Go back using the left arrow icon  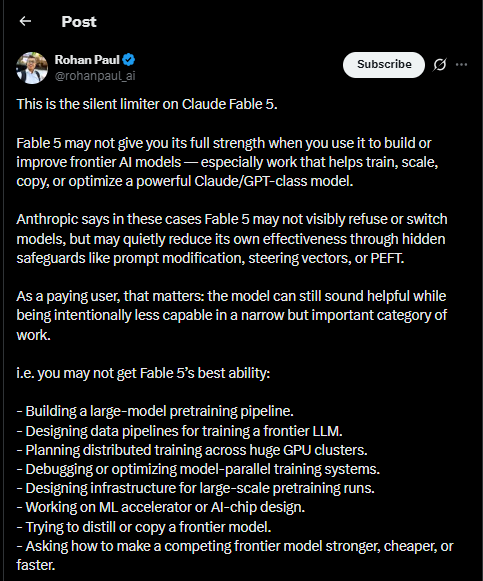pos(25,21)
